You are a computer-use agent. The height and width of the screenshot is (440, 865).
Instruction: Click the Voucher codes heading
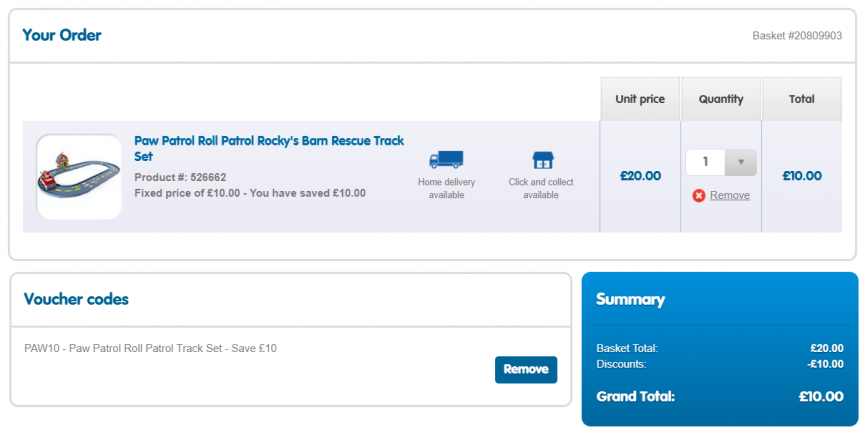point(76,299)
